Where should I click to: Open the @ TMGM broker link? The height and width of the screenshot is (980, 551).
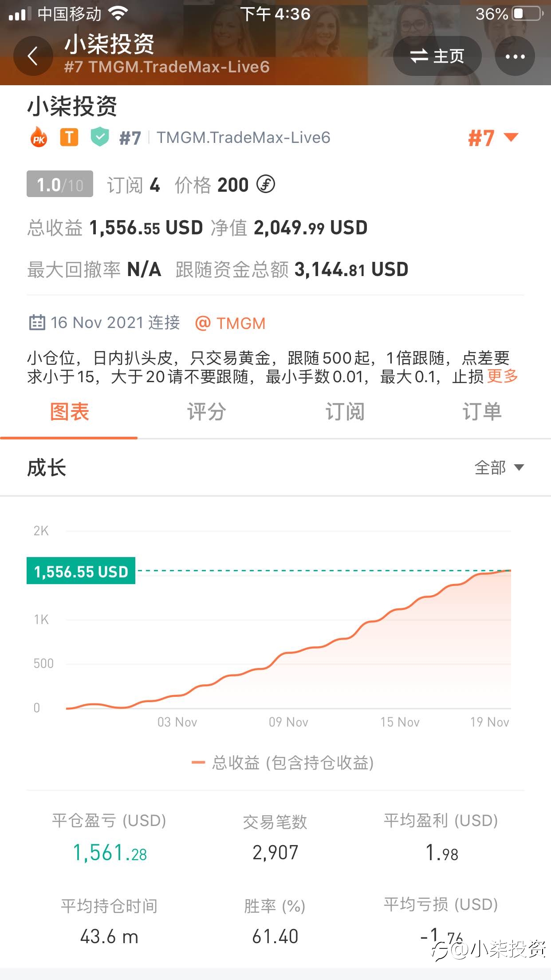point(230,323)
